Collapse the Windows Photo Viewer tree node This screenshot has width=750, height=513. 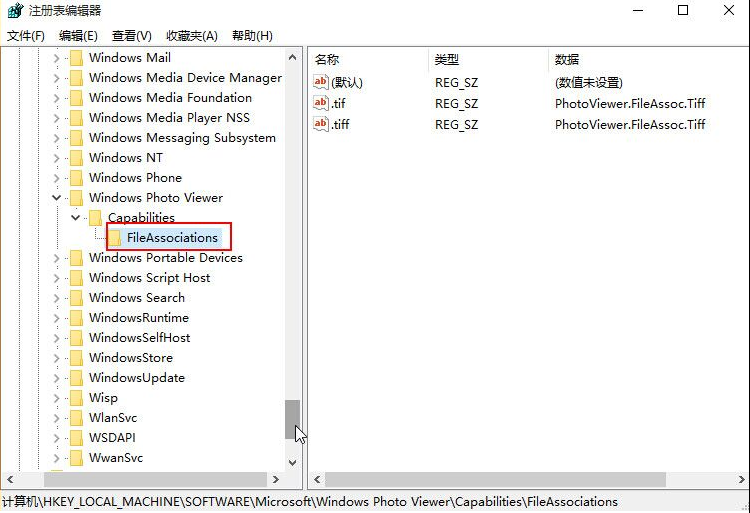57,198
